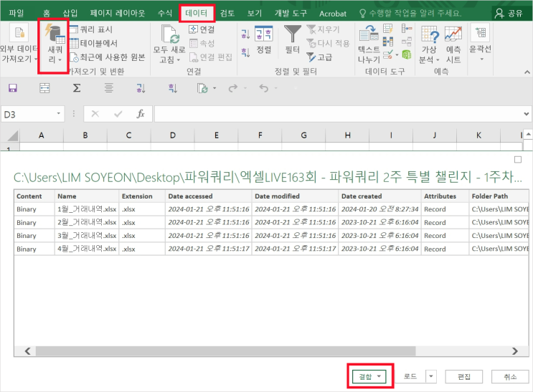Open 텍스트 나누기 tool

(369, 44)
